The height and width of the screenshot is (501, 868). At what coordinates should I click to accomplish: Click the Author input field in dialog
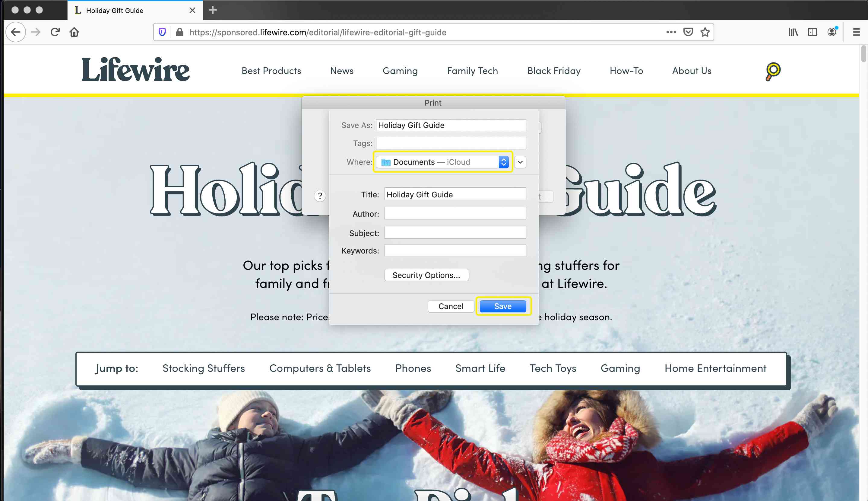(x=455, y=213)
